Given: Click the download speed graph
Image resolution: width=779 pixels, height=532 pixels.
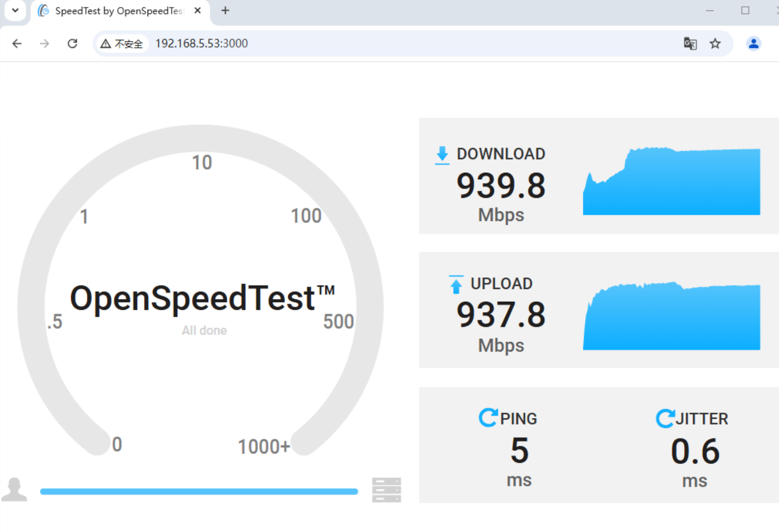Looking at the screenshot, I should [671, 181].
